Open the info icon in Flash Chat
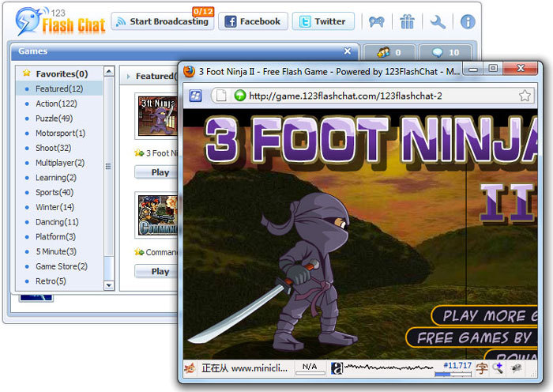 tap(468, 22)
